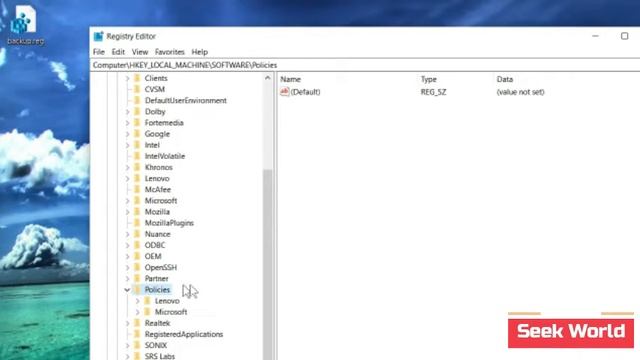
Task: Expand the OpenSSH key
Action: (x=127, y=267)
